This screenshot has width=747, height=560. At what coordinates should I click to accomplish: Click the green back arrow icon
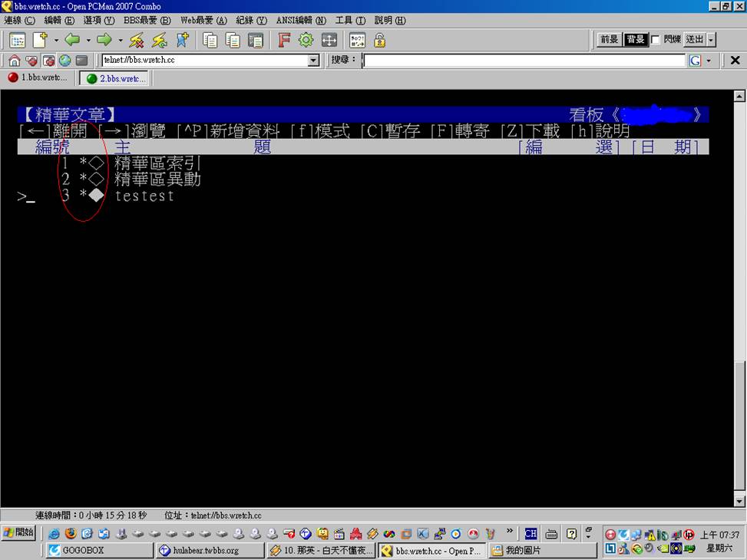72,40
